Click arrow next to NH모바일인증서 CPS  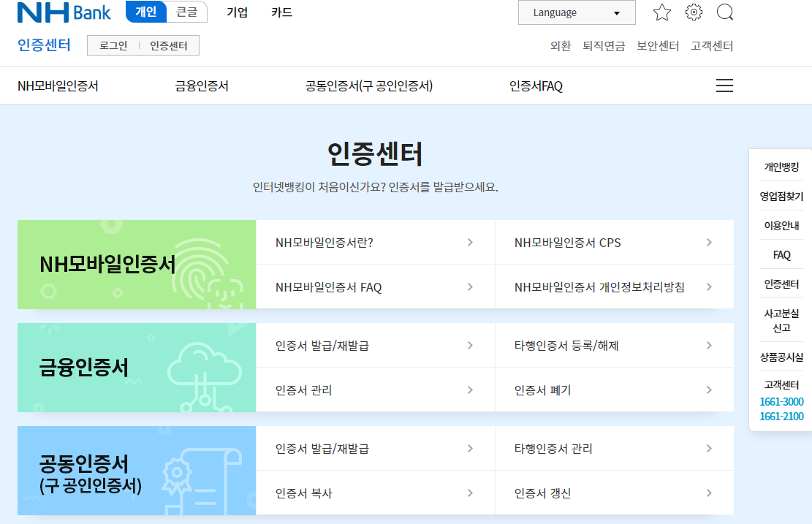pyautogui.click(x=709, y=243)
